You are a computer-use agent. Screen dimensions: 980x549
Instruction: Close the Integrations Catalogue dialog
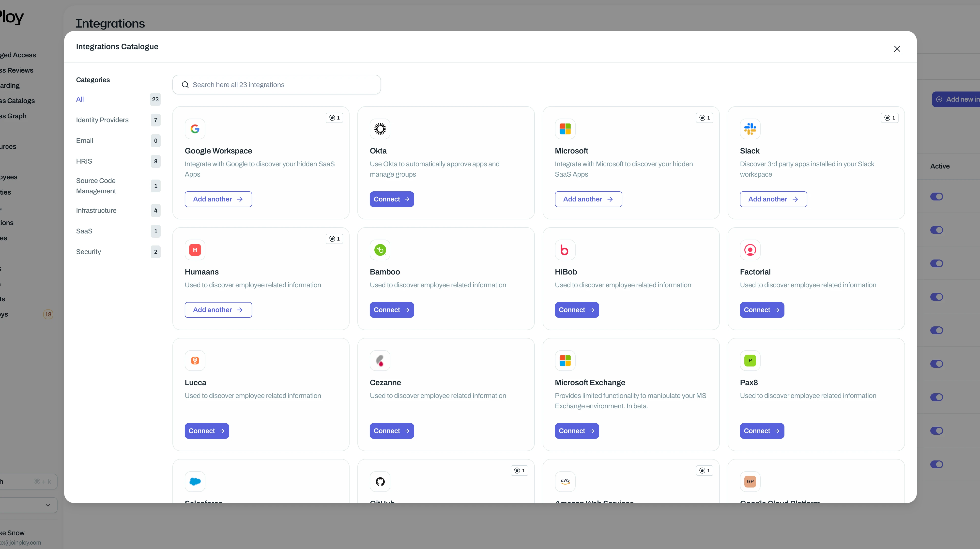[897, 49]
